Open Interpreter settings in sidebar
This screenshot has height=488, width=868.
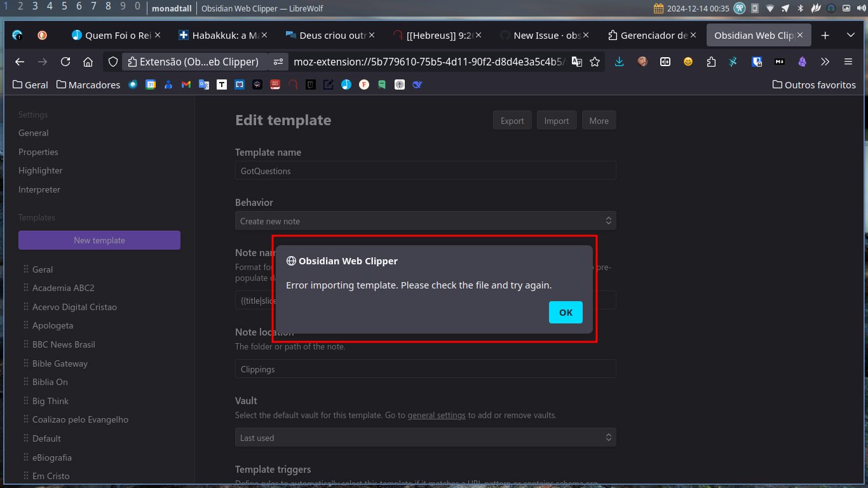coord(39,189)
